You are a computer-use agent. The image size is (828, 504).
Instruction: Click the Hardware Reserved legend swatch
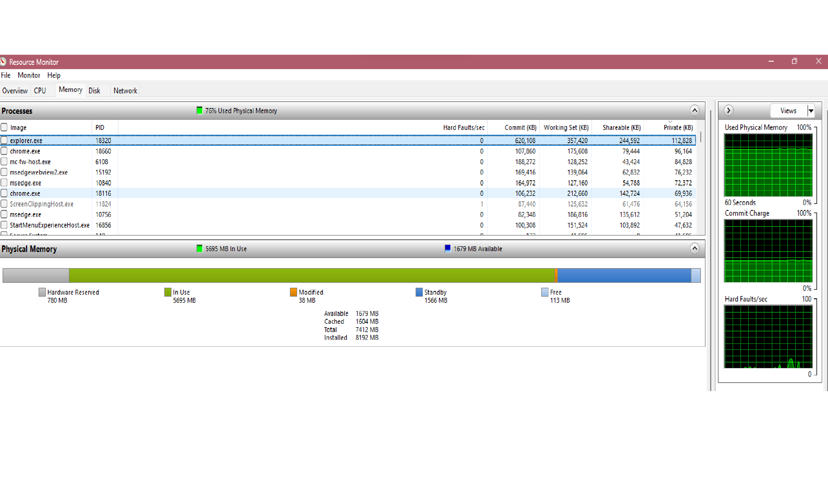[42, 292]
